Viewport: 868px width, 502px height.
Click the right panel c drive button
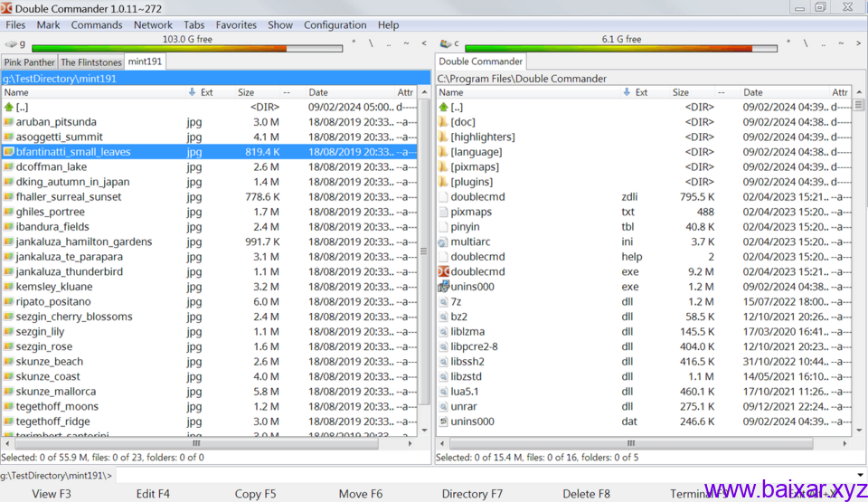tap(449, 43)
